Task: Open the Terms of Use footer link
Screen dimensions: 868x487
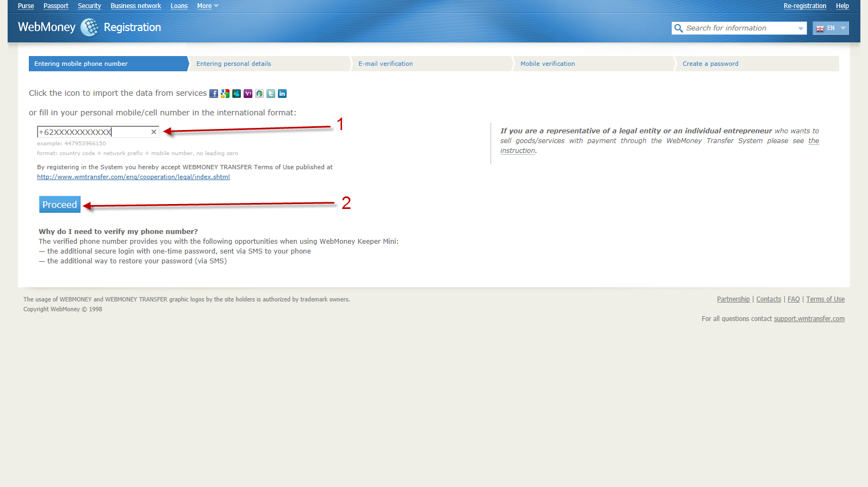Action: pos(825,299)
